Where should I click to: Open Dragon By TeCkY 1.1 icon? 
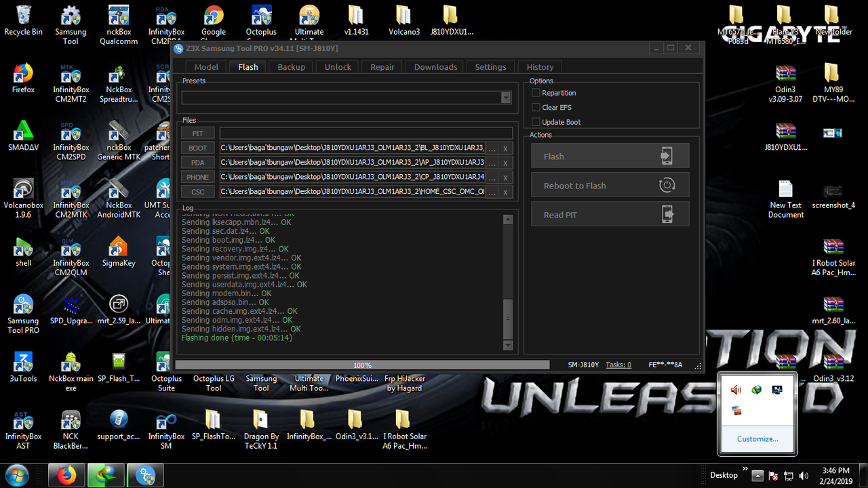click(261, 430)
